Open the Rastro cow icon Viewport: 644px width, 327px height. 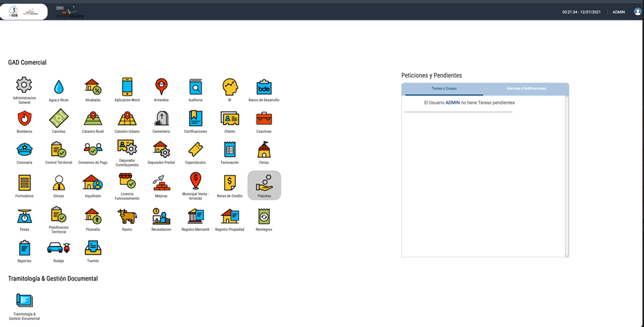pos(127,217)
